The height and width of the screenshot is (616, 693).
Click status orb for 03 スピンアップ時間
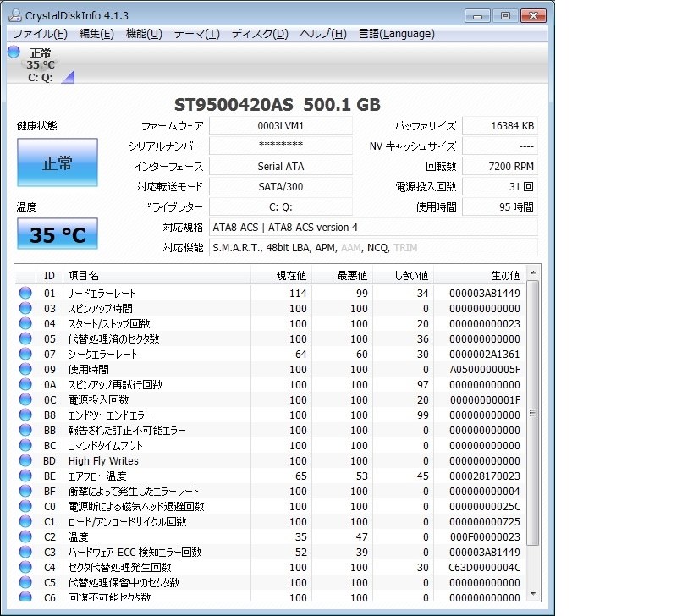25,308
